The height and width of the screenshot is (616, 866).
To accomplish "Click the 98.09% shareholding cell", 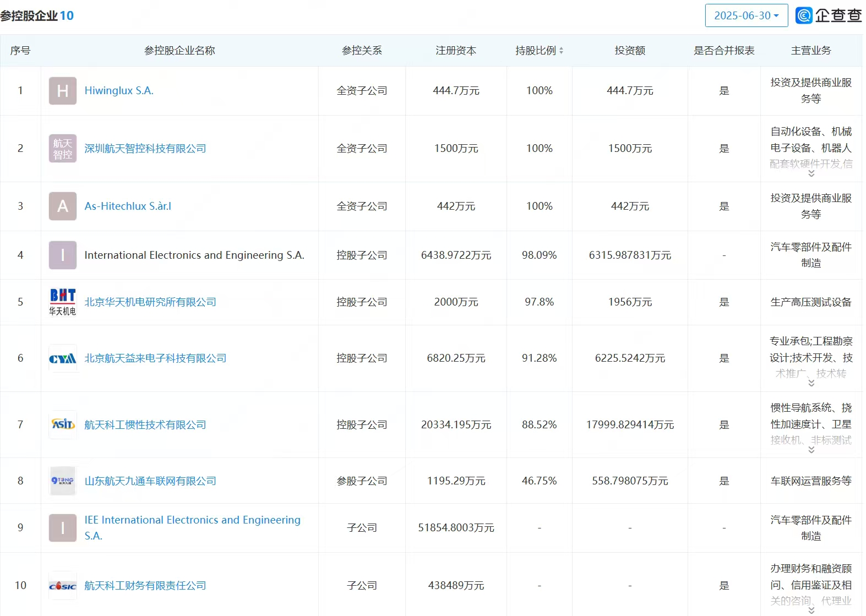I will [540, 255].
